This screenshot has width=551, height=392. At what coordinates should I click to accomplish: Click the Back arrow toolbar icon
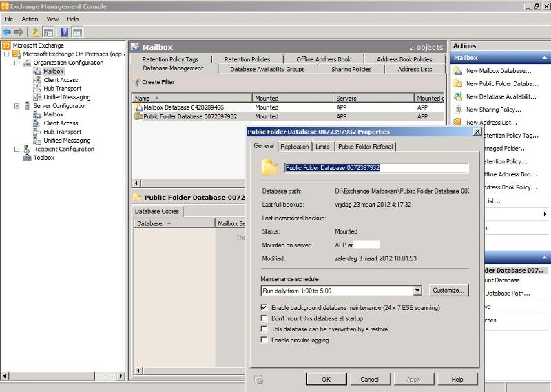point(6,32)
